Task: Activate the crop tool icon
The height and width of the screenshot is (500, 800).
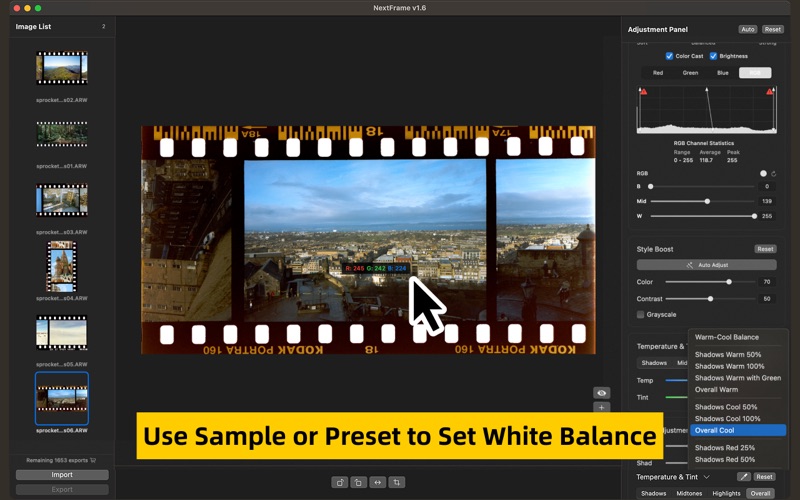Action: pyautogui.click(x=396, y=482)
